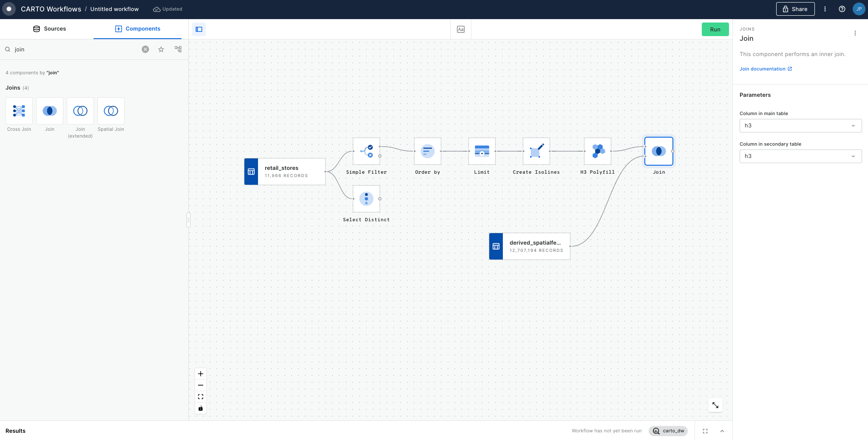Expand the Results panel chevron

722,431
